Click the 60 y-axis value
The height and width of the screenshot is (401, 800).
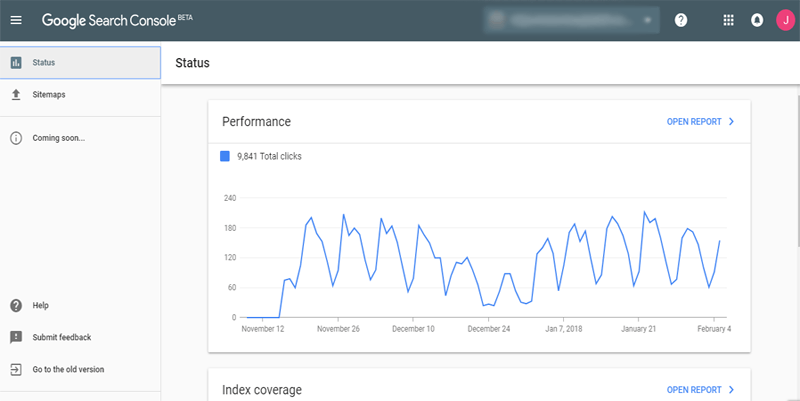[232, 287]
